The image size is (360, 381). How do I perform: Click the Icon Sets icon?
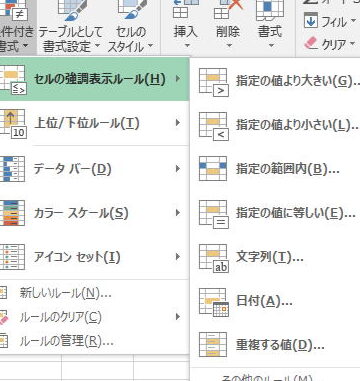point(13,257)
